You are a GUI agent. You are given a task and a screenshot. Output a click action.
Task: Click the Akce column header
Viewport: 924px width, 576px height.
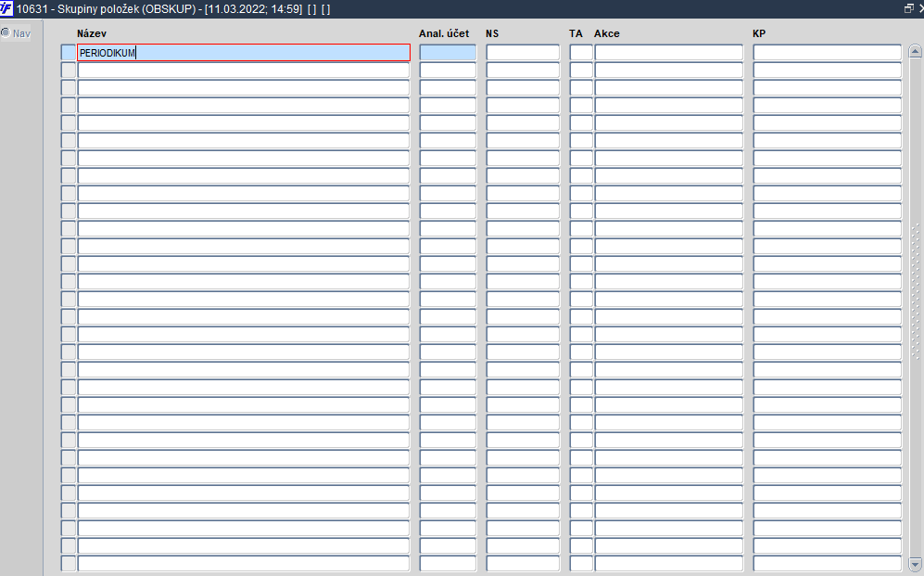click(606, 33)
